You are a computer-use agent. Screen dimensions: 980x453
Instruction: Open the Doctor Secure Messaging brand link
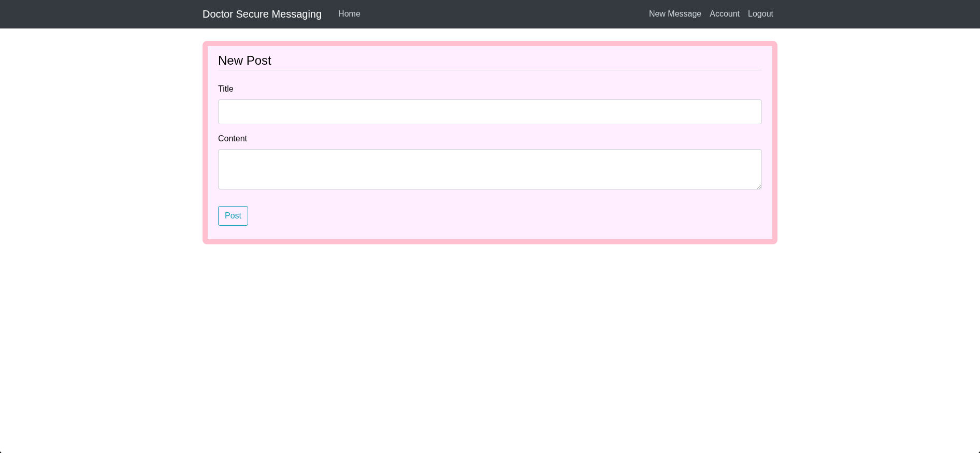click(x=262, y=14)
